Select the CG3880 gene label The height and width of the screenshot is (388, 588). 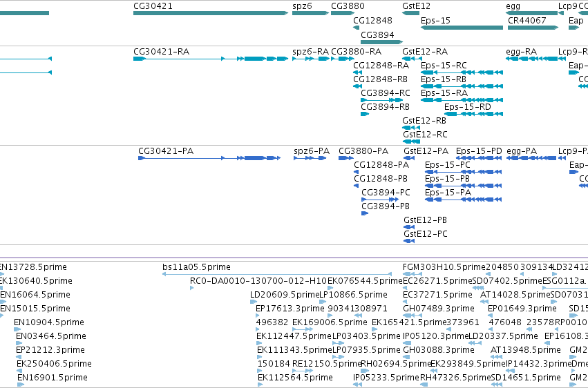pos(348,6)
